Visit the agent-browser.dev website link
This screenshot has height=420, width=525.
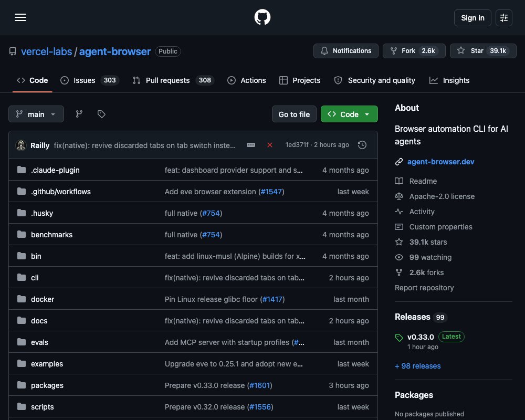[x=440, y=162]
